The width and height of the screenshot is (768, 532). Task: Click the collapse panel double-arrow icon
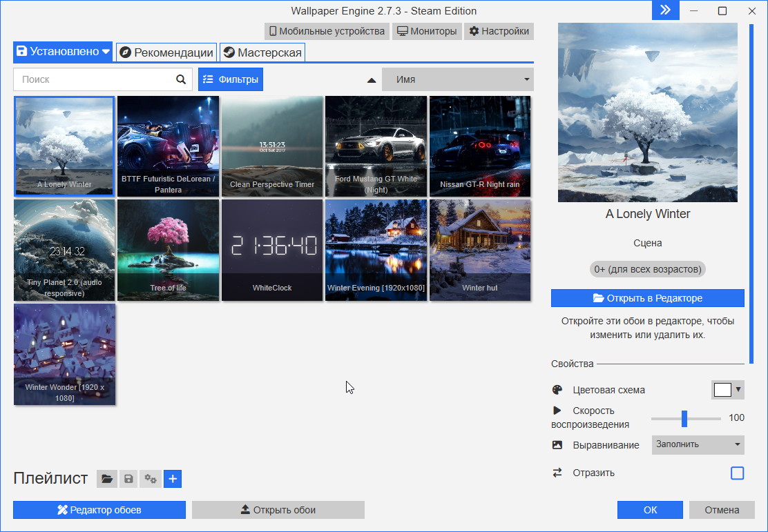[x=665, y=10]
